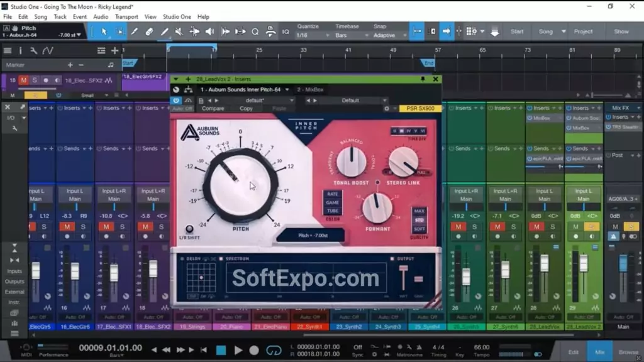Select the Mute tool in the toolbar
Screen dimensions: 644x362
(180, 30)
